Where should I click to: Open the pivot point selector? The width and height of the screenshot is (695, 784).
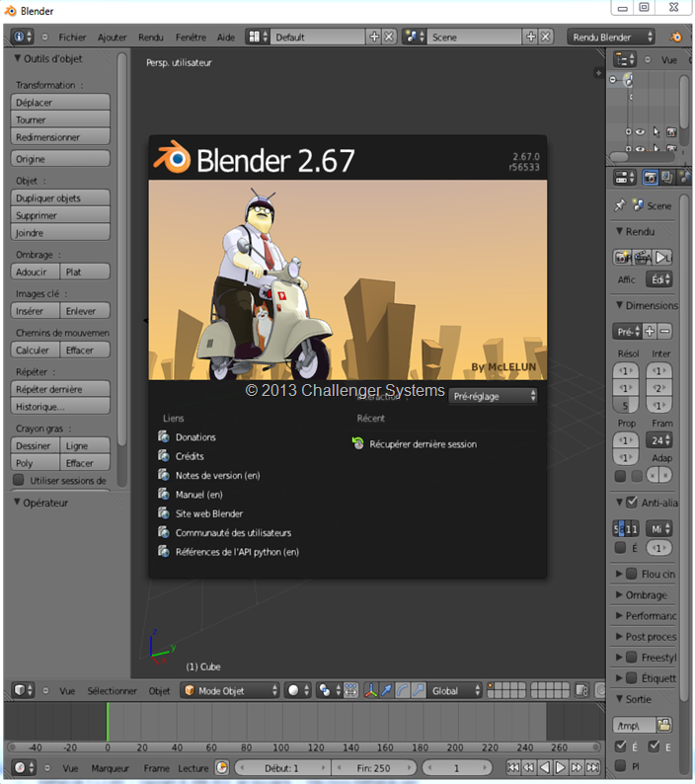pos(330,690)
